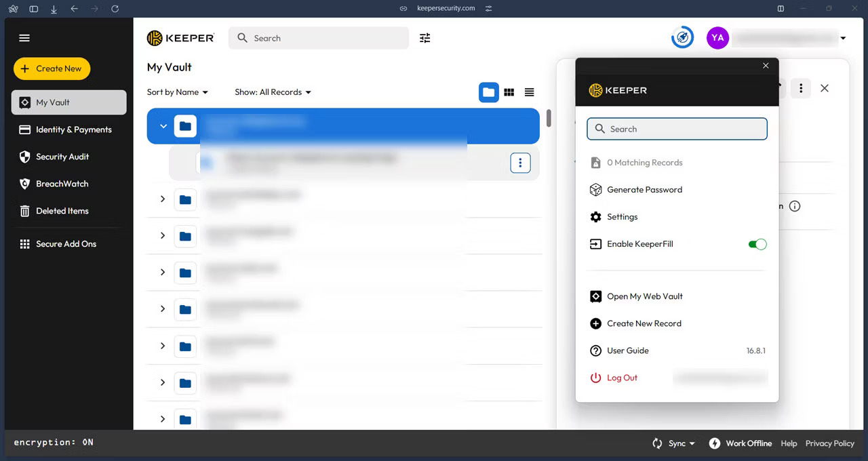Open the record's three-dot options menu
The height and width of the screenshot is (461, 868).
point(520,163)
